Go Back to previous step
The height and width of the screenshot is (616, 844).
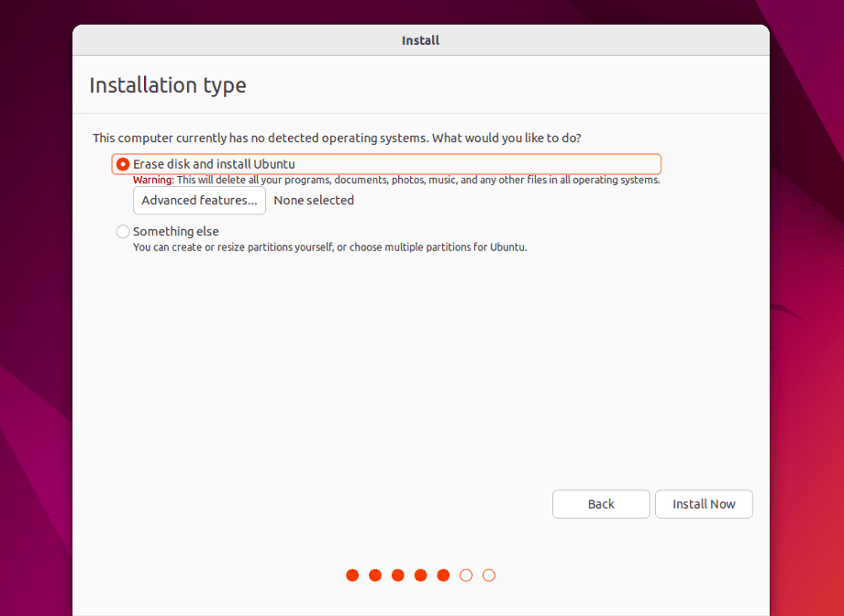(x=601, y=504)
